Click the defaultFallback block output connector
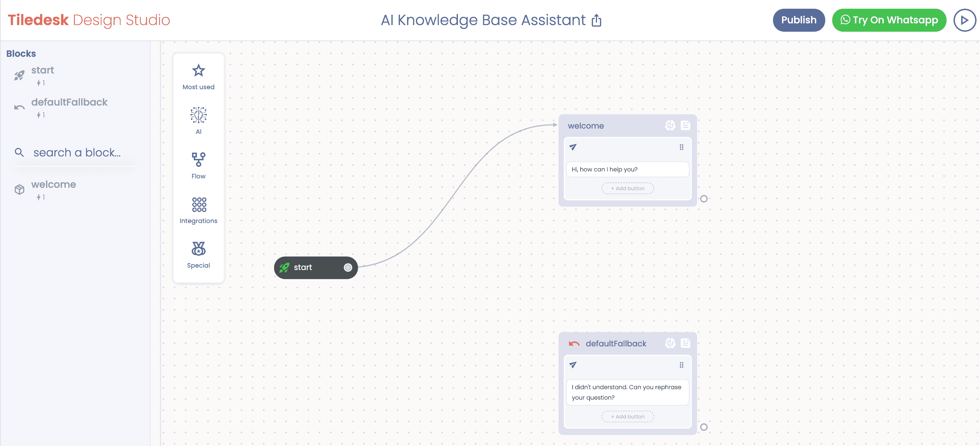Screen dimensions: 980x446 704,427
